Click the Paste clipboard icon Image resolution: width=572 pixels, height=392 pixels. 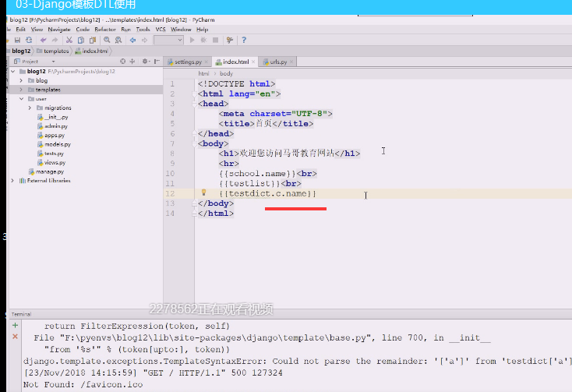click(92, 40)
